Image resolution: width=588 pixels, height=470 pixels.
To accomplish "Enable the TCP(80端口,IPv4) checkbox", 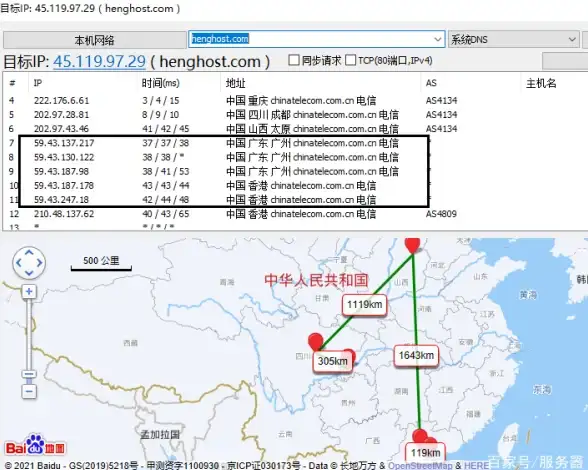I will 350,60.
